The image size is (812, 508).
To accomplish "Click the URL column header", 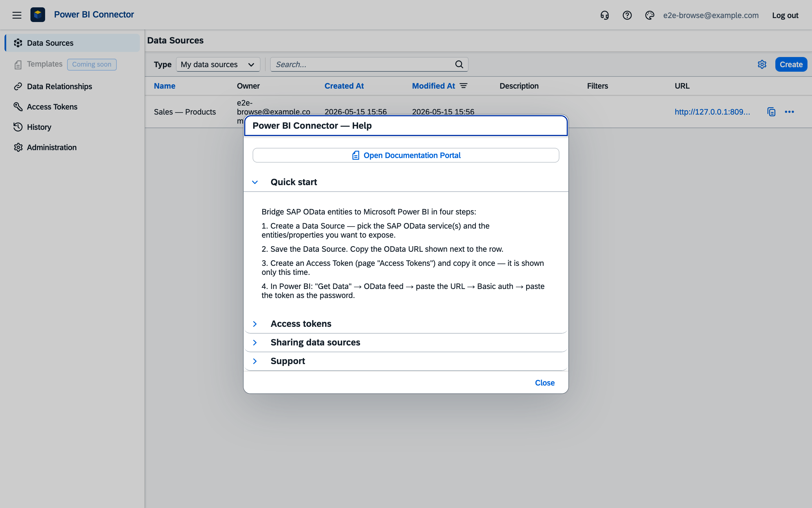I will [x=682, y=86].
